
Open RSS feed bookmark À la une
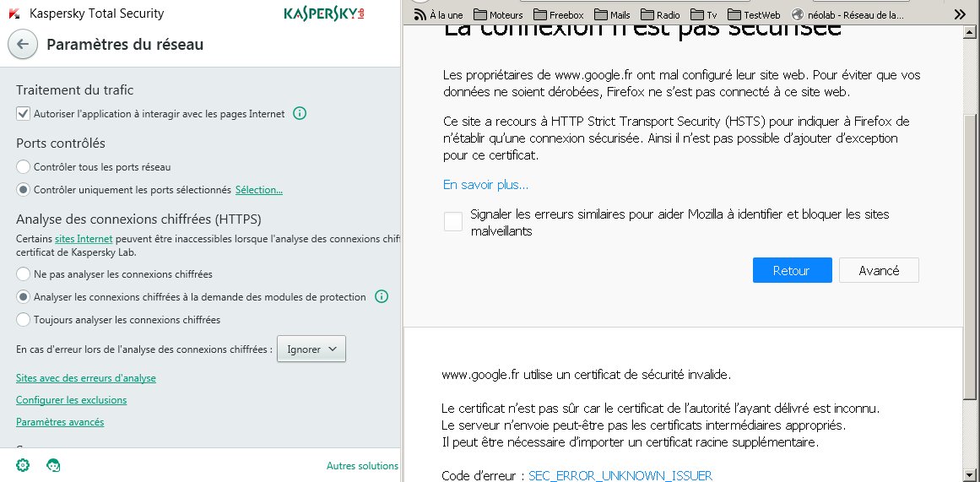pos(439,14)
